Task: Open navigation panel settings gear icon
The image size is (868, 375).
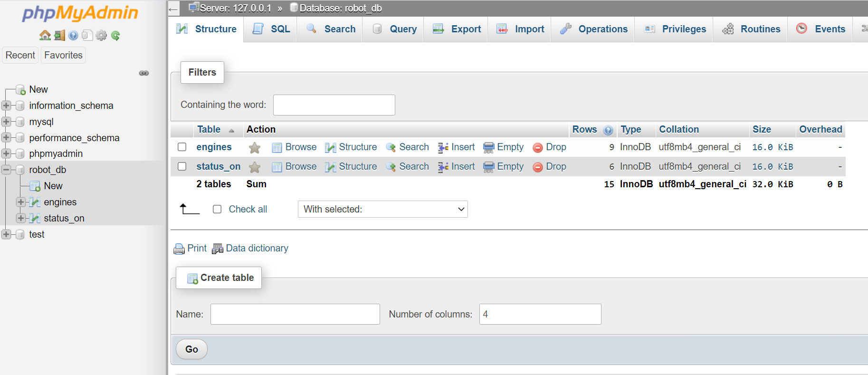Action: point(101,35)
